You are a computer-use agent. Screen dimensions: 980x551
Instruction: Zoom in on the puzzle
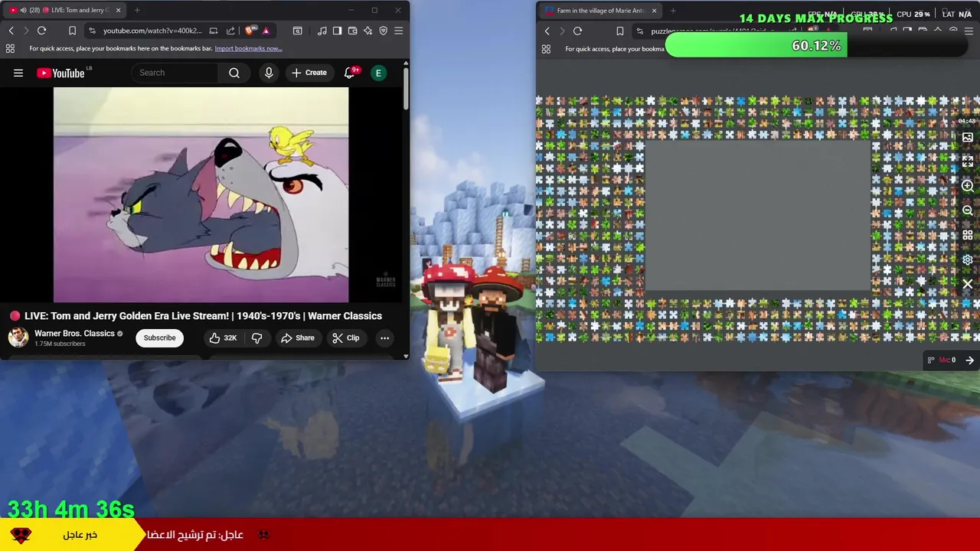pyautogui.click(x=968, y=186)
